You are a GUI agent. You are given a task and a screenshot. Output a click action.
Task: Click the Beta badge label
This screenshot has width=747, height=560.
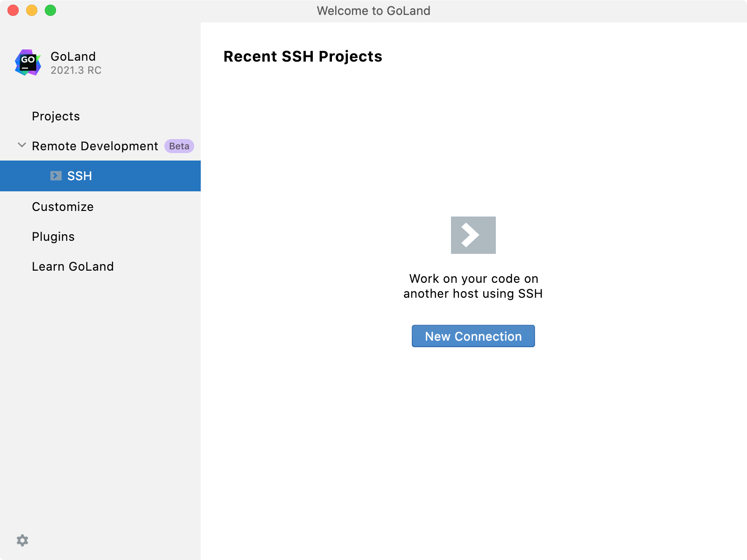pos(179,146)
